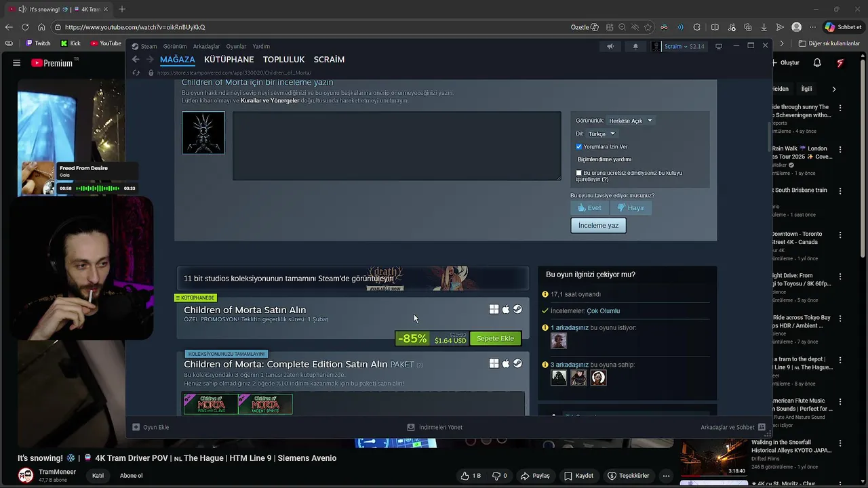The width and height of the screenshot is (868, 488).
Task: Go back in Steam store navigation
Action: [x=136, y=60]
